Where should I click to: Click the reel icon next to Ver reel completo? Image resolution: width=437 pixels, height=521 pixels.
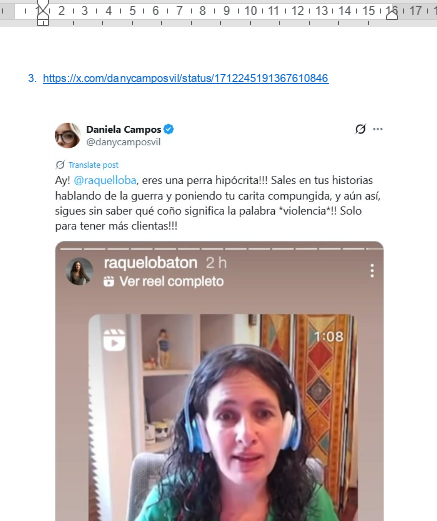109,281
